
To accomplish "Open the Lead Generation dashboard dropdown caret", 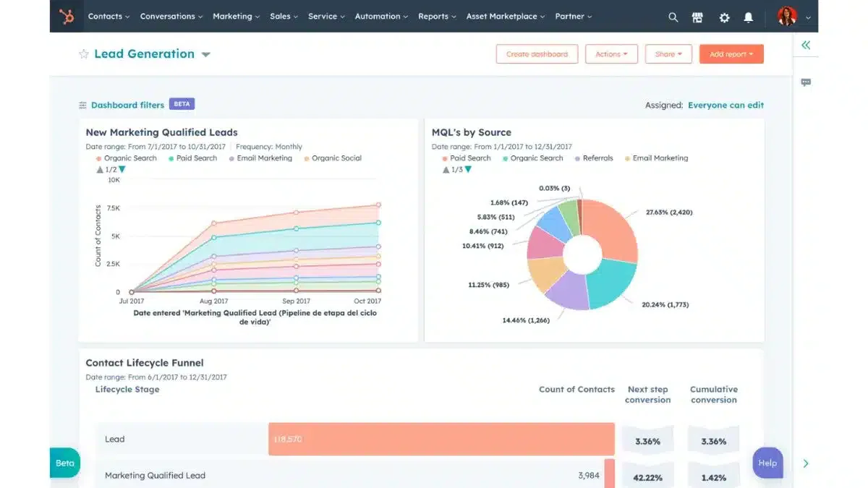I will [205, 54].
